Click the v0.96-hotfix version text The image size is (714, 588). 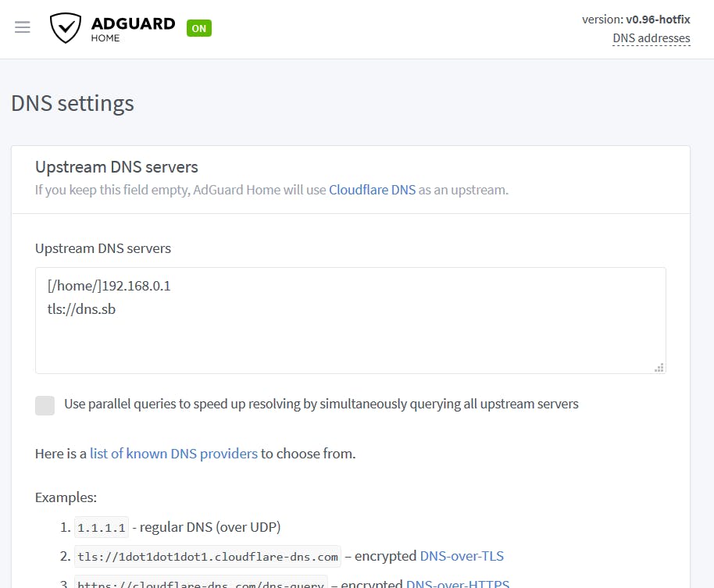tap(658, 20)
